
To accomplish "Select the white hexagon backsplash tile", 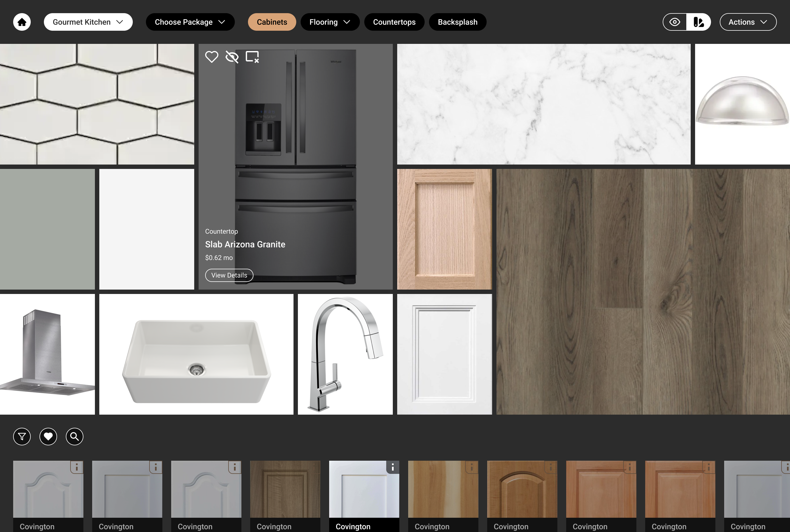I will point(97,104).
